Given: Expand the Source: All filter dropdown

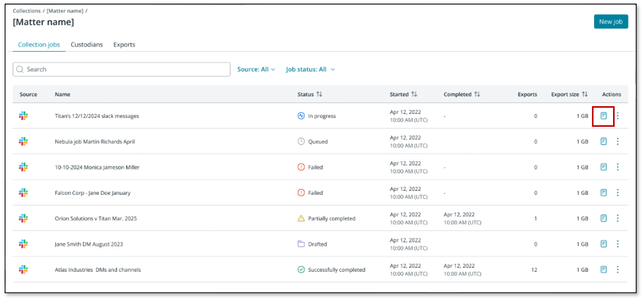Looking at the screenshot, I should tap(256, 69).
